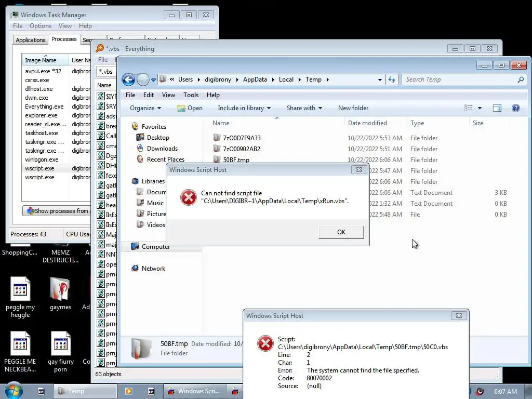The height and width of the screenshot is (399, 532).
Task: Click Show processes from all users button
Action: point(57,211)
